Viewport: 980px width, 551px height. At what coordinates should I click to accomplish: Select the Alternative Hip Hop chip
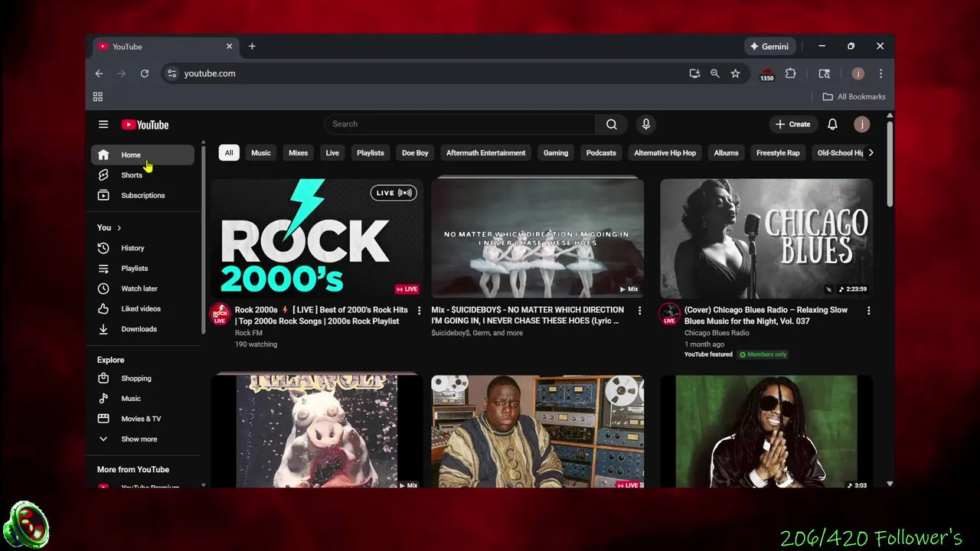click(665, 152)
